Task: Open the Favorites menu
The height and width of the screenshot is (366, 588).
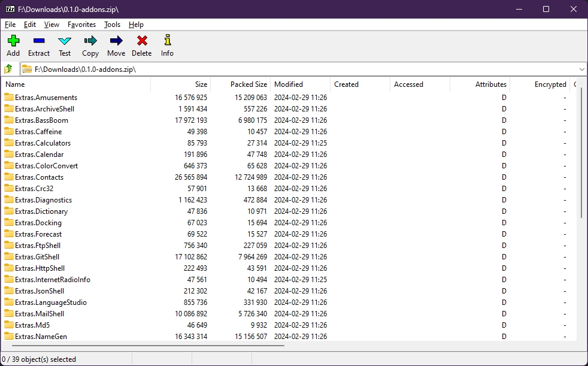Action: [x=81, y=25]
